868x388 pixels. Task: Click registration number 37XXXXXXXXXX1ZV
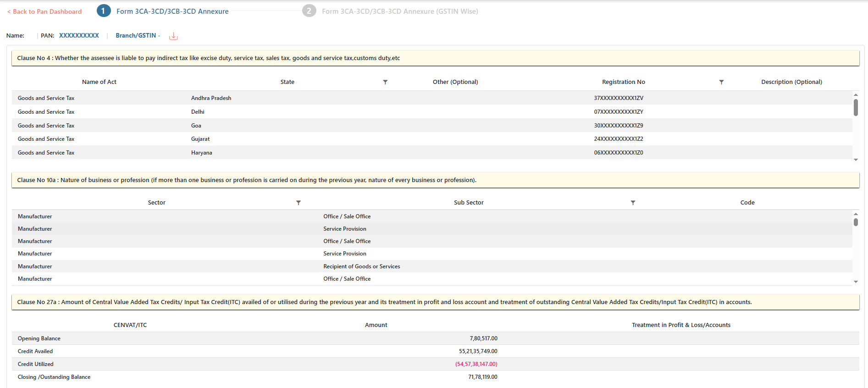coord(619,98)
